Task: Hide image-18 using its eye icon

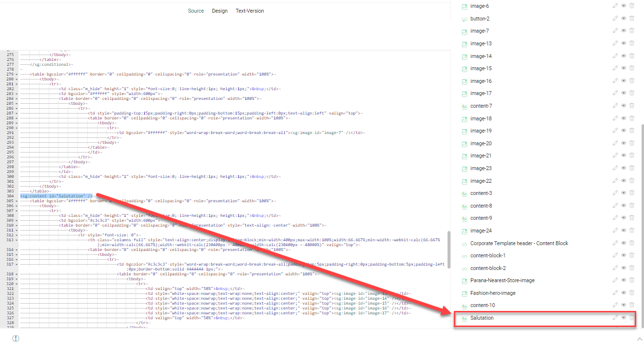Action: click(624, 118)
